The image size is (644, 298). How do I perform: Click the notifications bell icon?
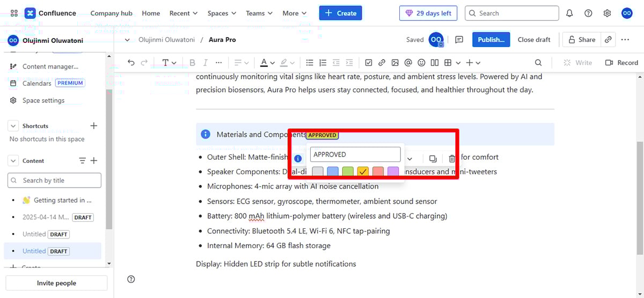tap(569, 13)
